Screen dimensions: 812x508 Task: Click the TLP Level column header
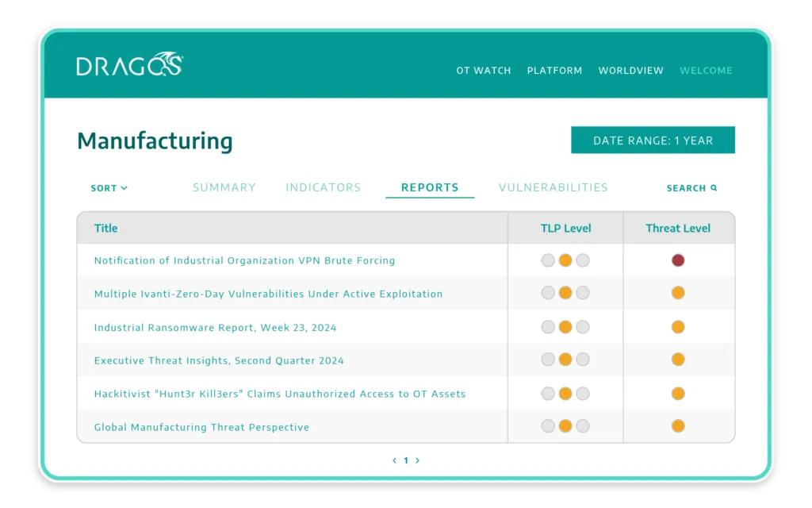[565, 228]
